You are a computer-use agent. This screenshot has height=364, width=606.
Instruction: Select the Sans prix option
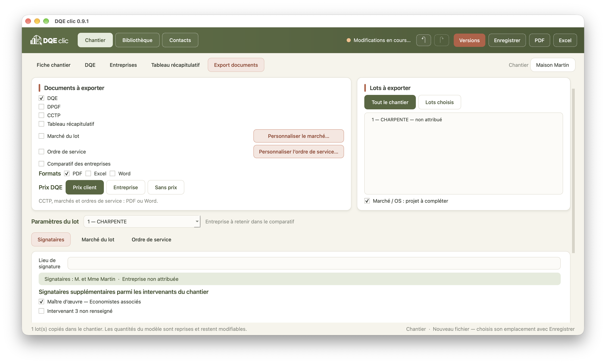(166, 187)
